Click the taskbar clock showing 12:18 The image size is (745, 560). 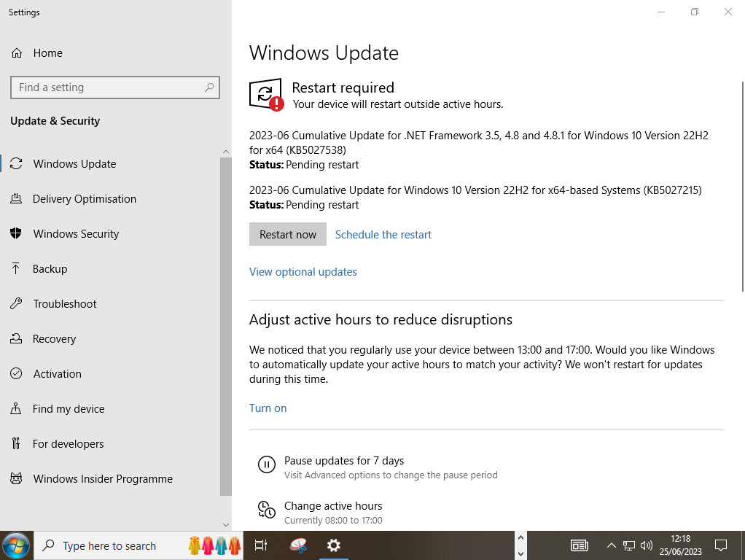point(680,545)
